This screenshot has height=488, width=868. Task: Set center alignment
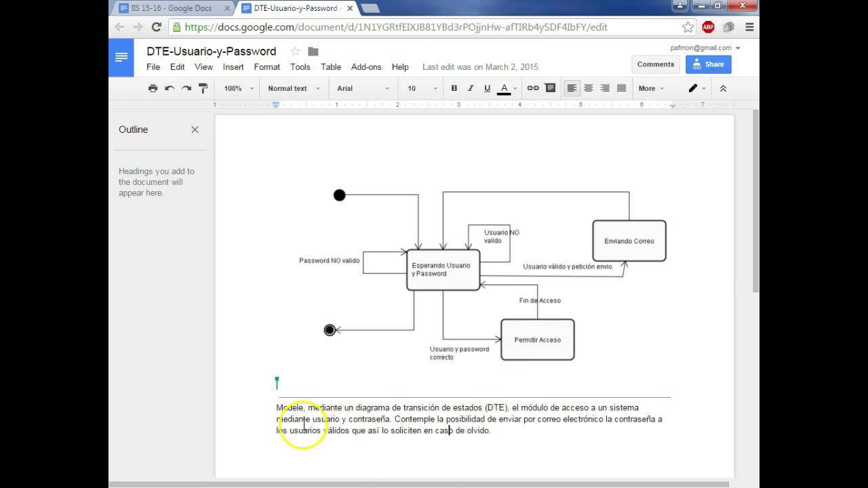(589, 88)
